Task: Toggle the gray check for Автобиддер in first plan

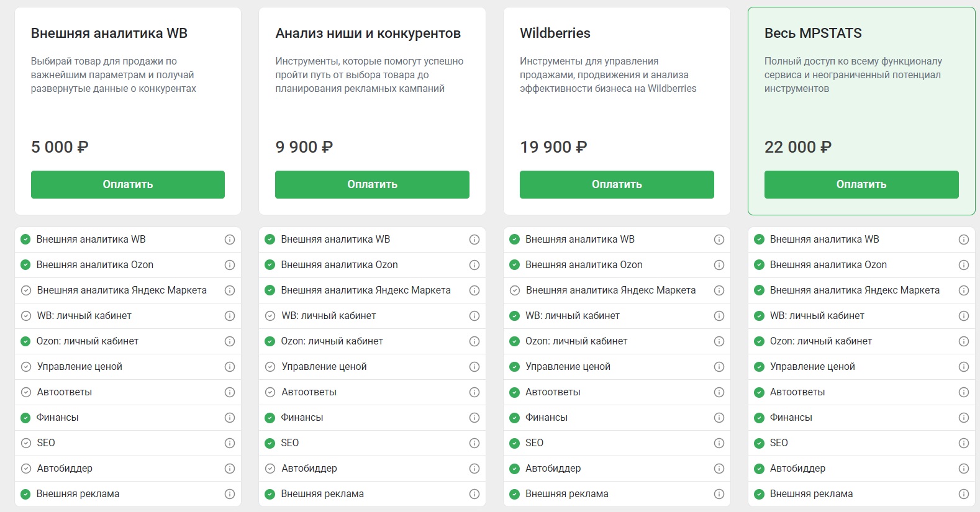Action: (24, 468)
